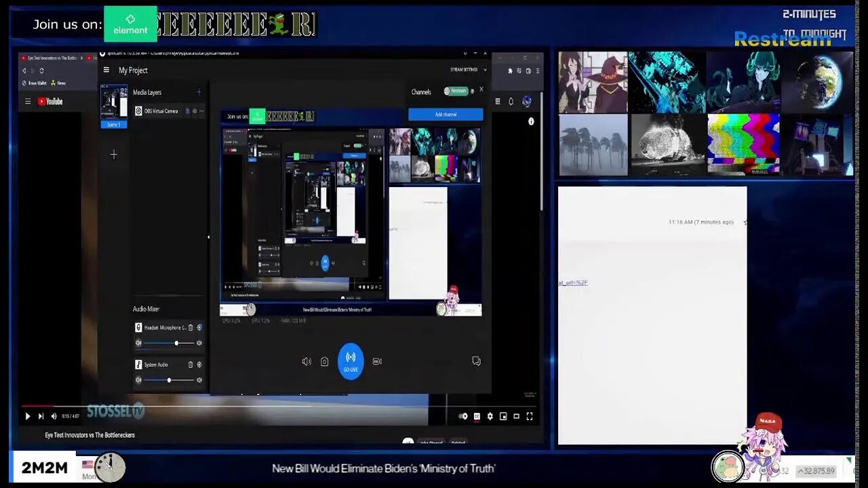Open YouTube notifications bell
868x488 pixels.
[x=511, y=102]
